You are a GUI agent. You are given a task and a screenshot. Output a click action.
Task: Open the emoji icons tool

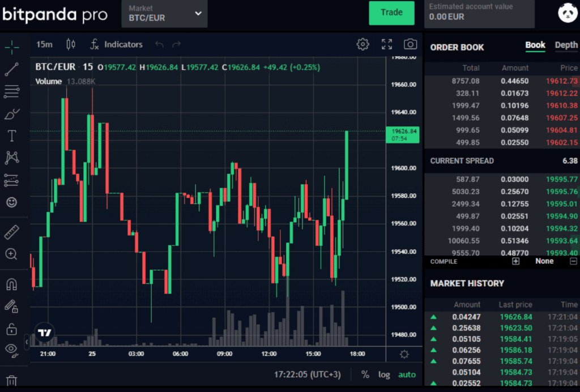[x=11, y=202]
